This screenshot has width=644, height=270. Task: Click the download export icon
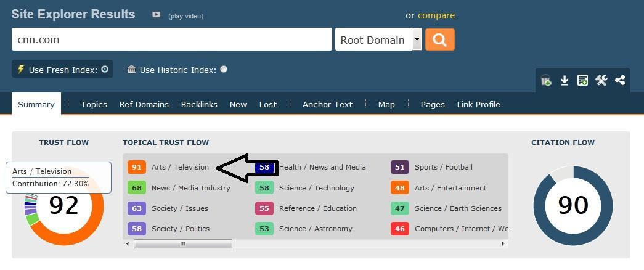pyautogui.click(x=565, y=81)
